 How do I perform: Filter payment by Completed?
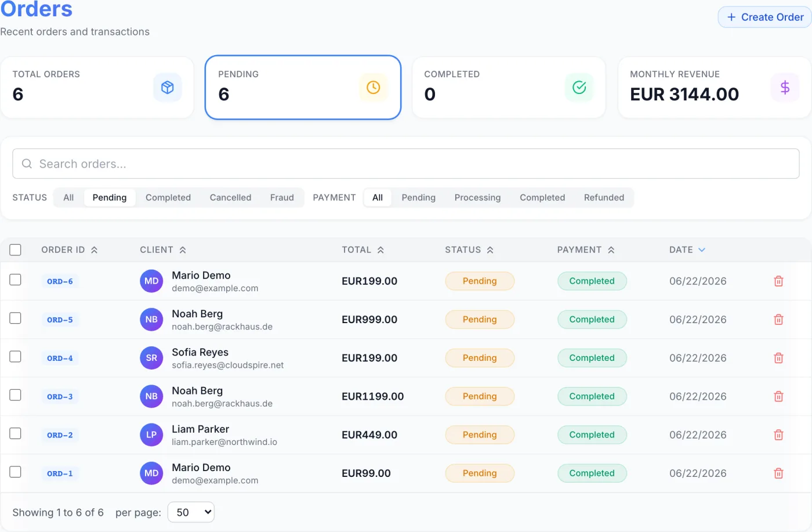(x=542, y=198)
